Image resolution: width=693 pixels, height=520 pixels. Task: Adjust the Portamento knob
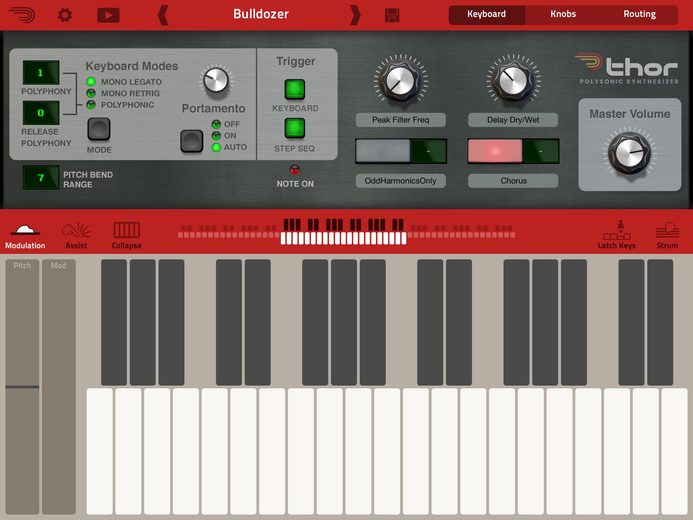(216, 80)
